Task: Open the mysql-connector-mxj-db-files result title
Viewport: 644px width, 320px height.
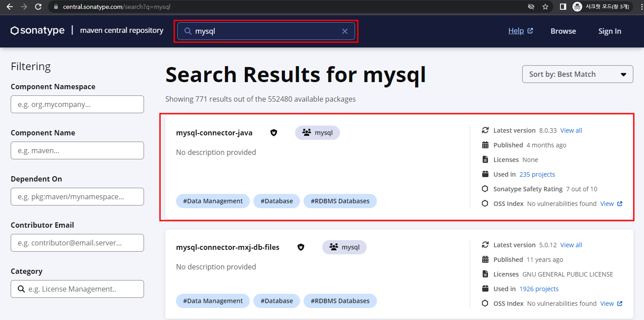Action: click(228, 247)
